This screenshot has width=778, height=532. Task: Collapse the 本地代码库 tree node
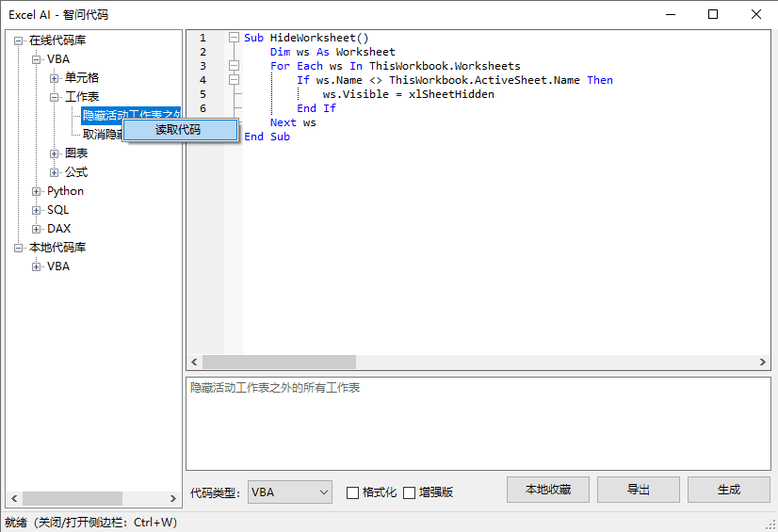coord(18,248)
